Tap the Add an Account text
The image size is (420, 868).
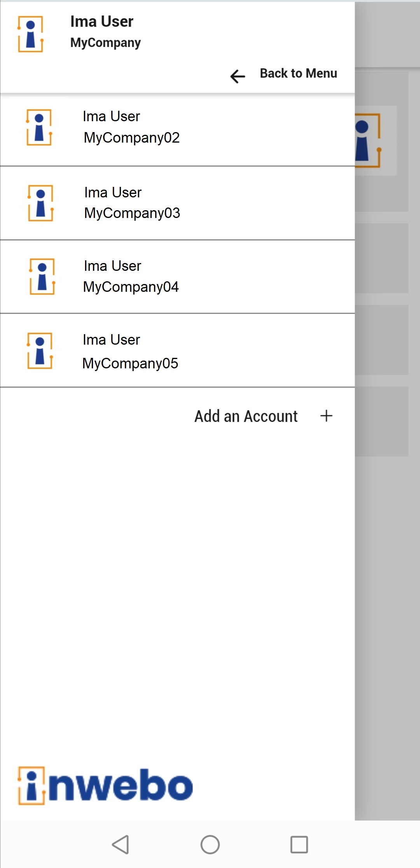point(246,416)
